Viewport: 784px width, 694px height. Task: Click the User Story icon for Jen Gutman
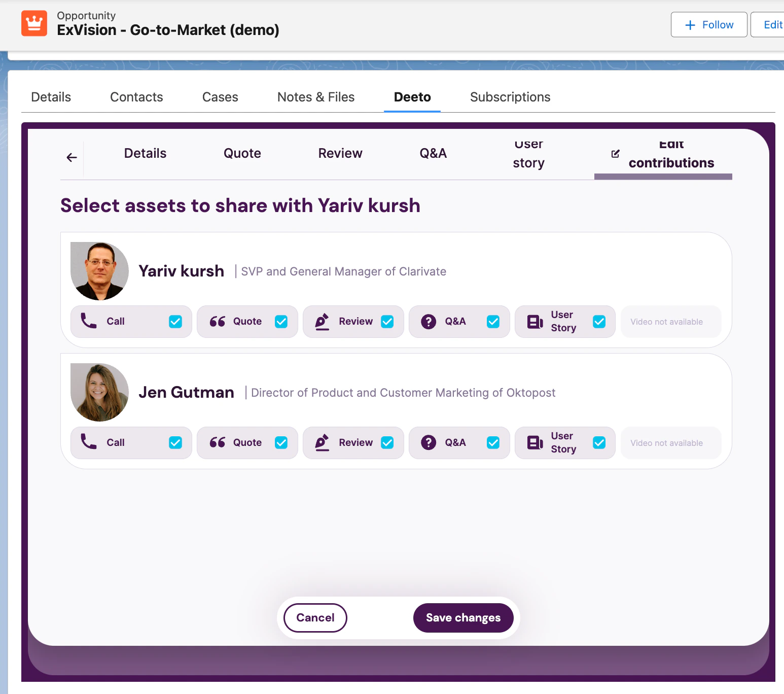pos(535,443)
